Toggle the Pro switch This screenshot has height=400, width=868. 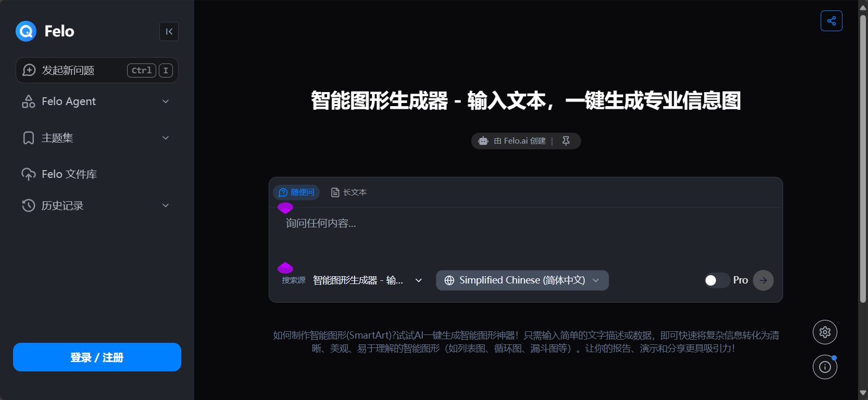coord(717,280)
